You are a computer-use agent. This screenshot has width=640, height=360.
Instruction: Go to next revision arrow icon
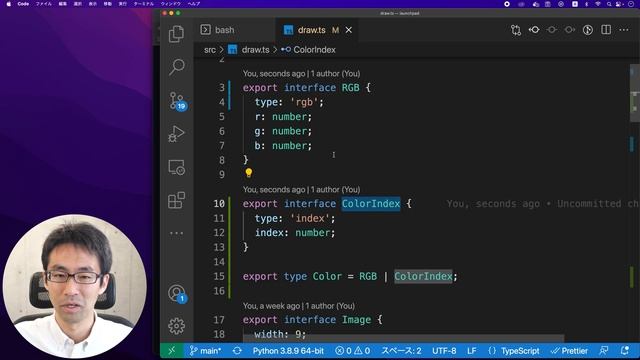[570, 30]
